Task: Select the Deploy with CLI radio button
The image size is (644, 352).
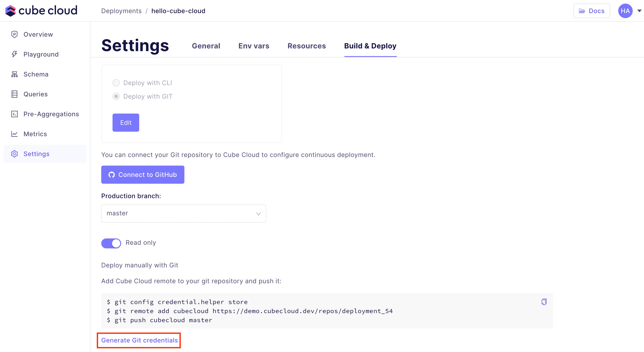Action: (x=116, y=83)
